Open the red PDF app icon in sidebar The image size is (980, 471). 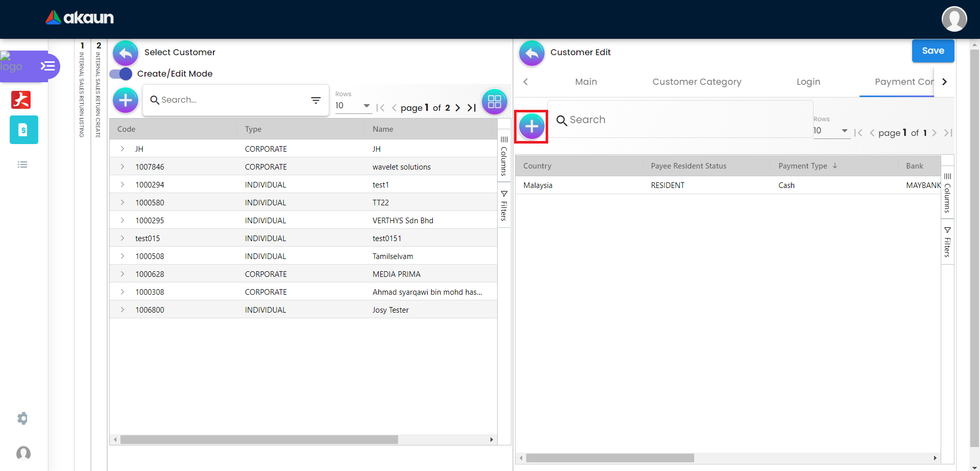[x=21, y=100]
